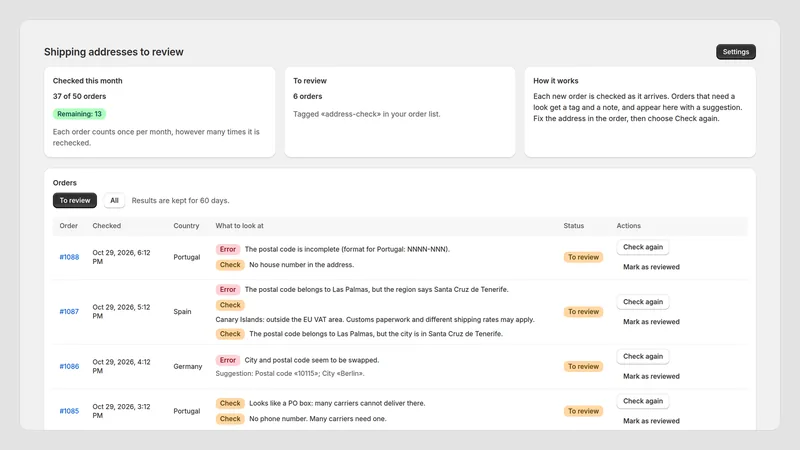Mark order #1085 as reviewed
Viewport: 800px width, 450px height.
click(x=651, y=421)
